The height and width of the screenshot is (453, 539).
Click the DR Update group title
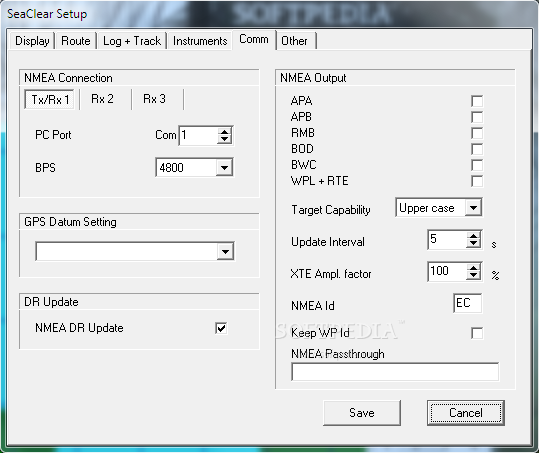click(x=51, y=302)
